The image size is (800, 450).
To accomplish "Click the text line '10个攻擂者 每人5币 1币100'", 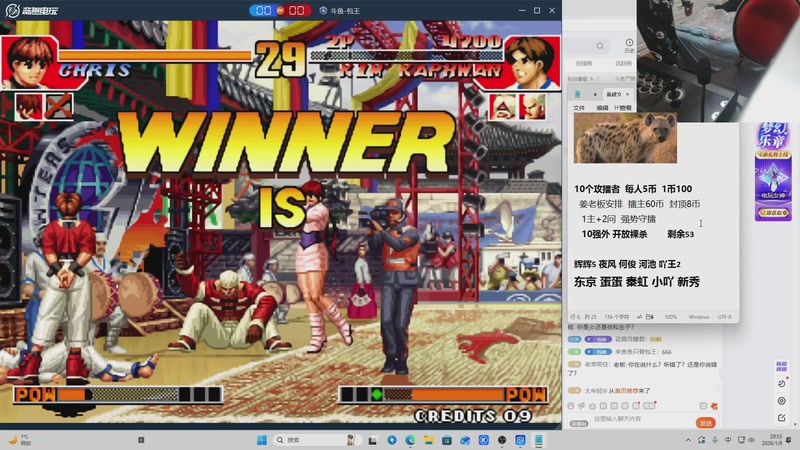I will coord(633,189).
